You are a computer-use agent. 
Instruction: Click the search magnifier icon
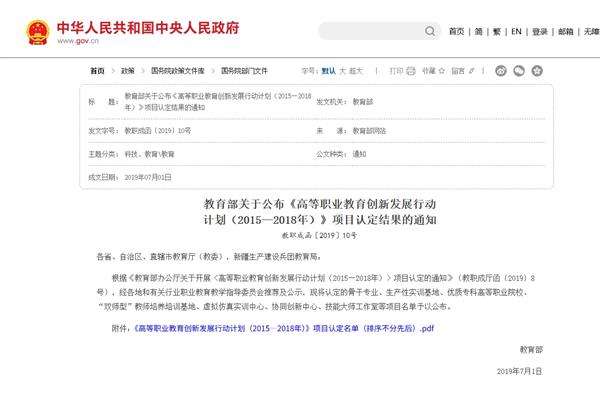(x=430, y=32)
